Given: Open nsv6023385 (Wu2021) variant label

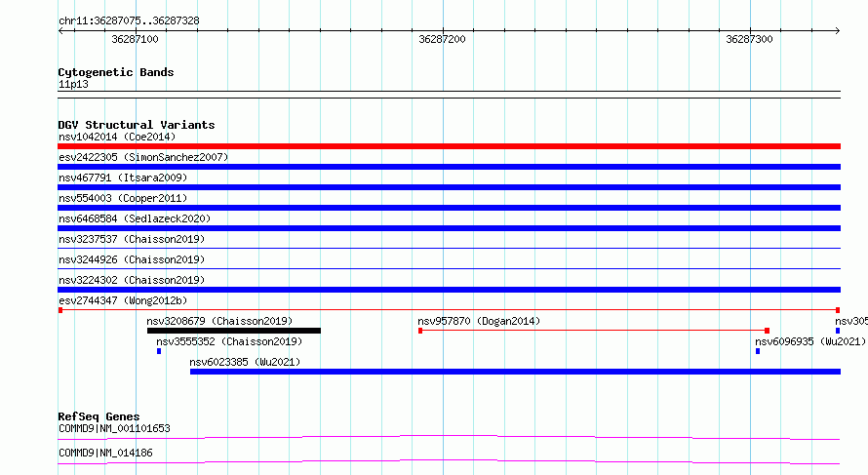Looking at the screenshot, I should pyautogui.click(x=245, y=362).
